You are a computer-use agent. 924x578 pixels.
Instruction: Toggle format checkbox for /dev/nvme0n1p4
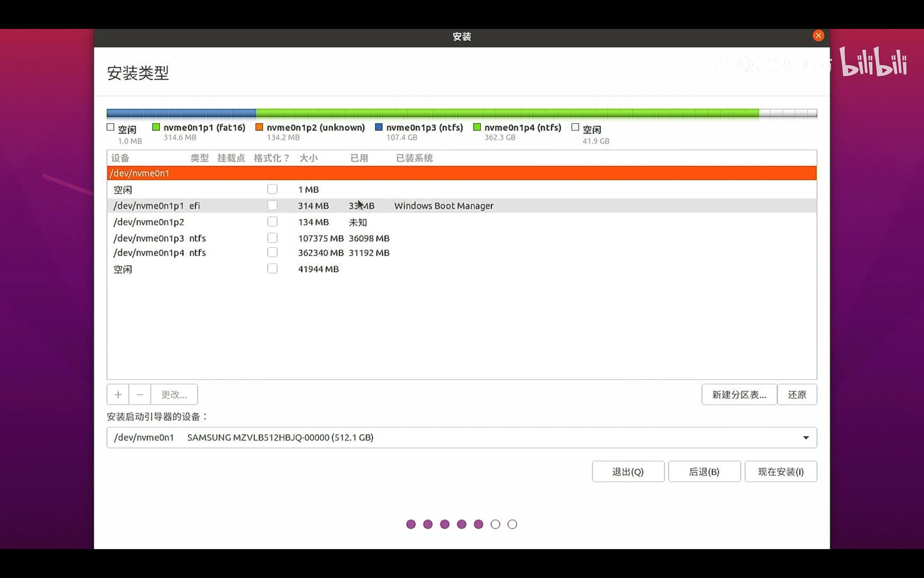tap(272, 253)
